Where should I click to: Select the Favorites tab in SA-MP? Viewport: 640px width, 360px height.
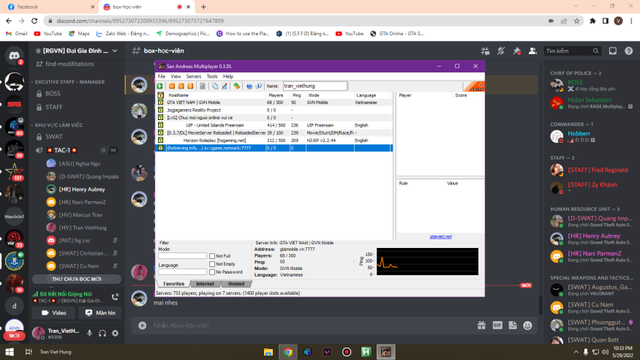173,284
